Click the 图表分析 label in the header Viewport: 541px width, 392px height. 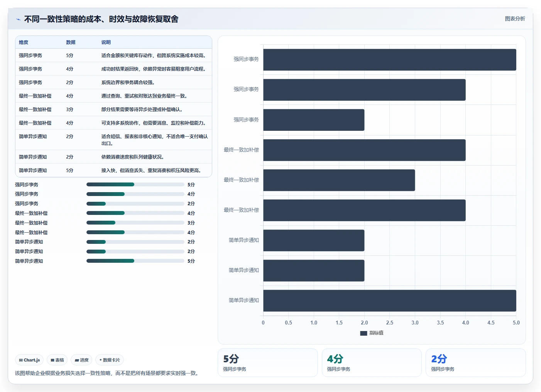tap(515, 19)
